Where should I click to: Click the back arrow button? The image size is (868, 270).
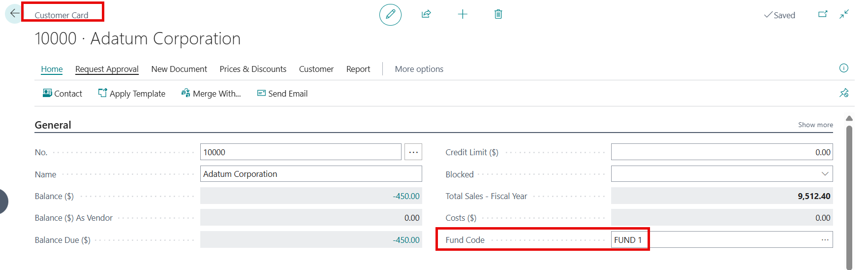click(x=14, y=13)
